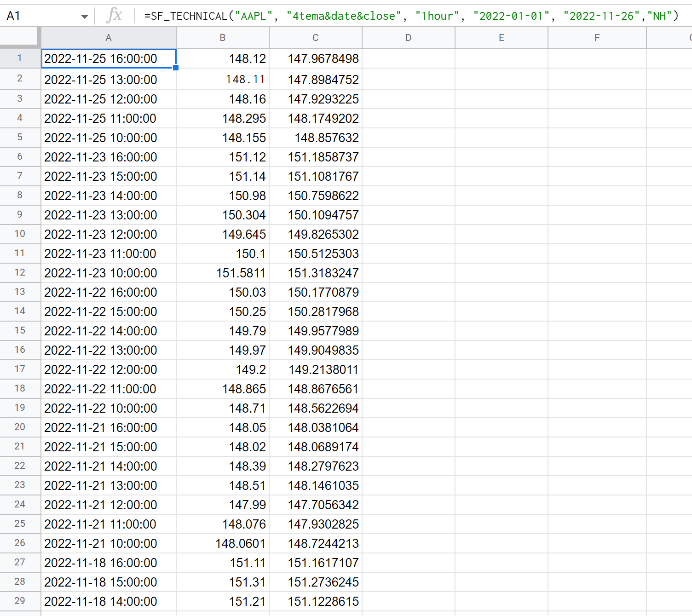Select row 10 header
692x616 pixels.
[20, 234]
